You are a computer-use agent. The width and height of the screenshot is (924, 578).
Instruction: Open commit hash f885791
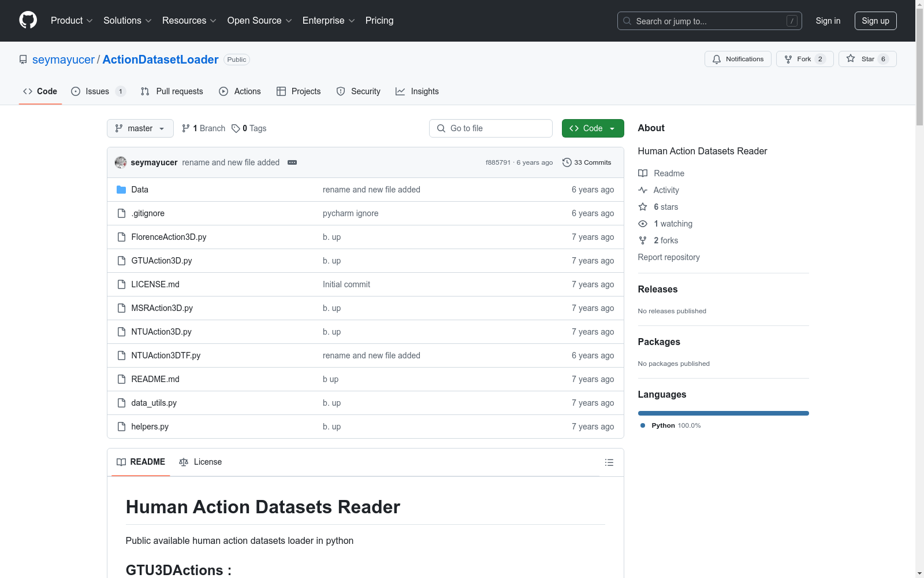click(498, 162)
